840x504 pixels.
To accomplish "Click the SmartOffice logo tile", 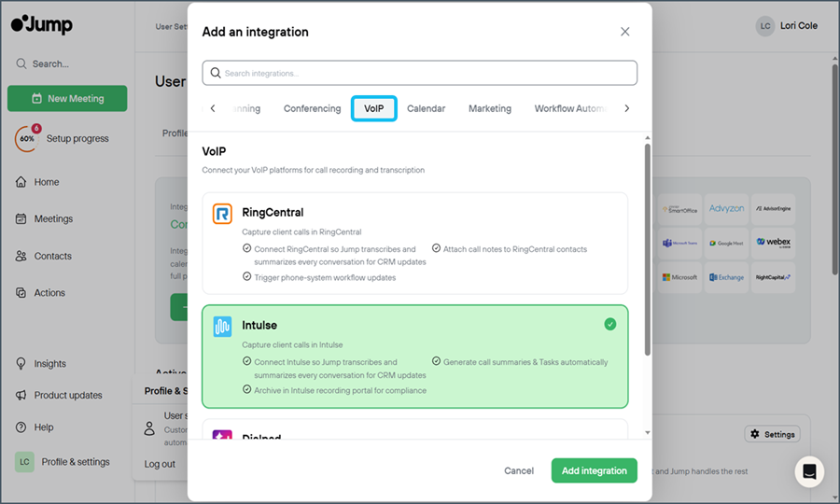I will pyautogui.click(x=679, y=209).
